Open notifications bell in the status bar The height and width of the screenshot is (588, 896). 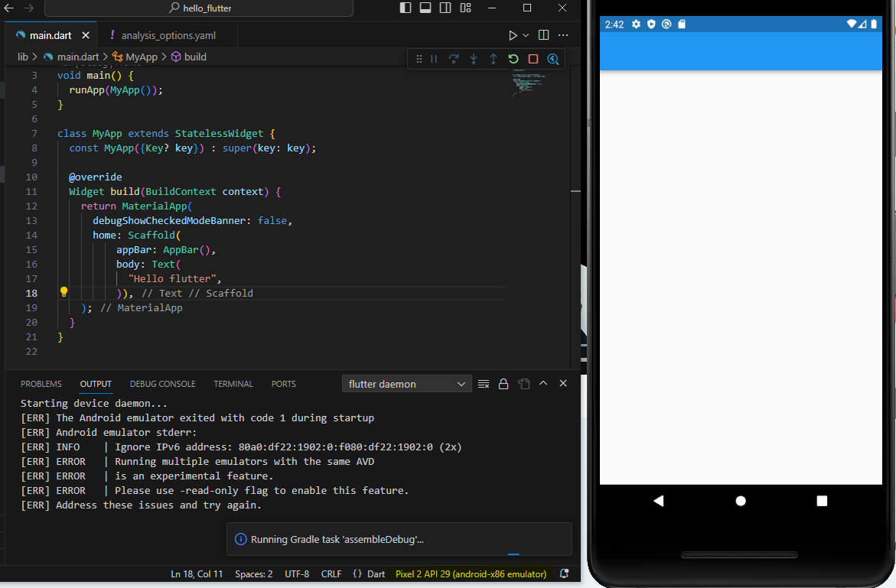click(564, 573)
